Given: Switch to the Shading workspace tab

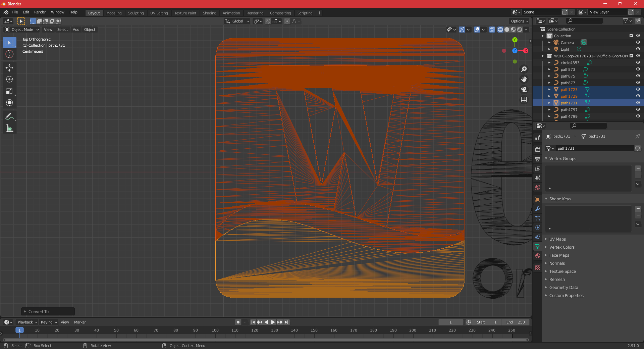Looking at the screenshot, I should [209, 13].
